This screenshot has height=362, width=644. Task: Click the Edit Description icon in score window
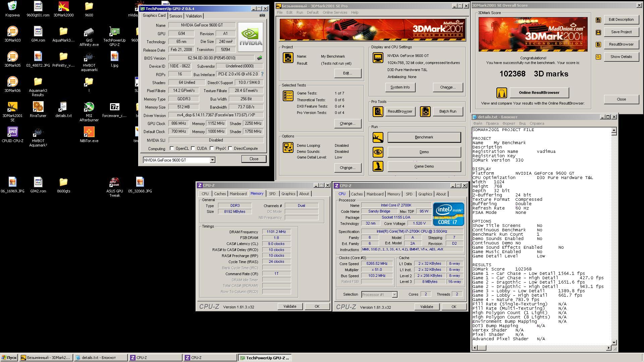[598, 20]
